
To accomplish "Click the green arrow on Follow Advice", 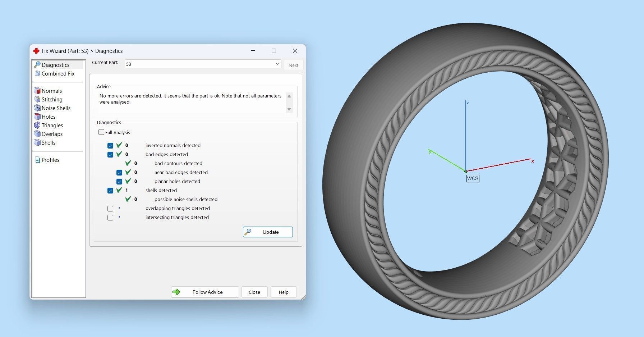I will pyautogui.click(x=176, y=292).
